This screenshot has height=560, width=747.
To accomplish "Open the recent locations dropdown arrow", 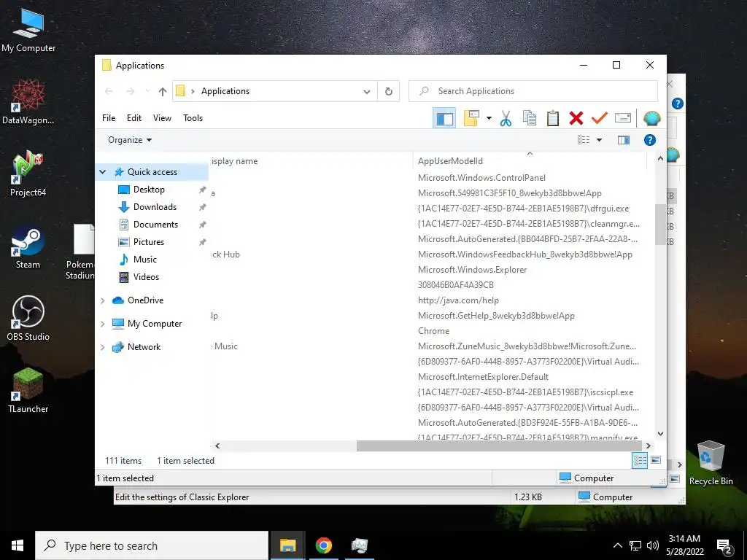I will coord(147,91).
